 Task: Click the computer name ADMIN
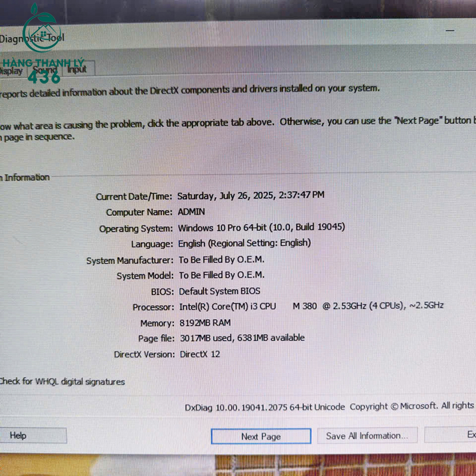pyautogui.click(x=191, y=212)
